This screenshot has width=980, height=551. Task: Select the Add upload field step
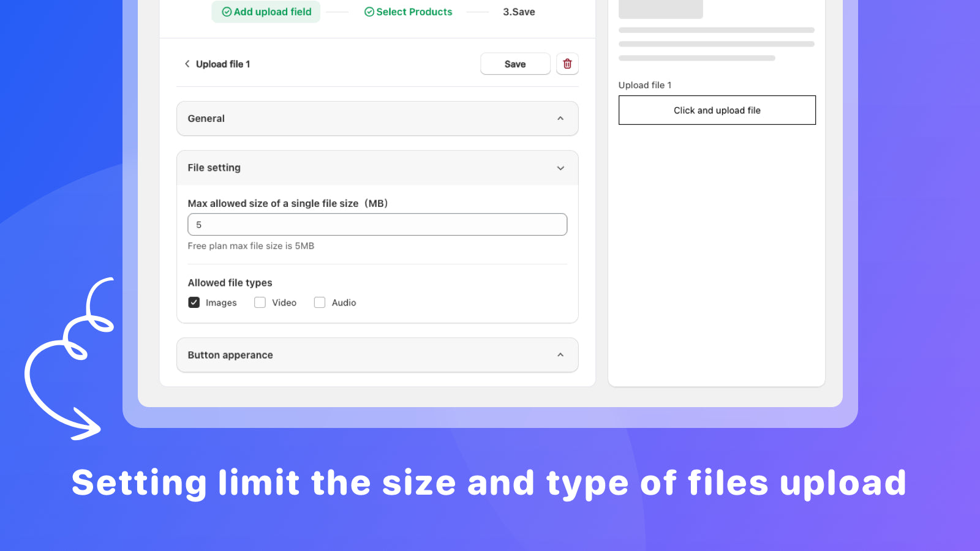266,12
